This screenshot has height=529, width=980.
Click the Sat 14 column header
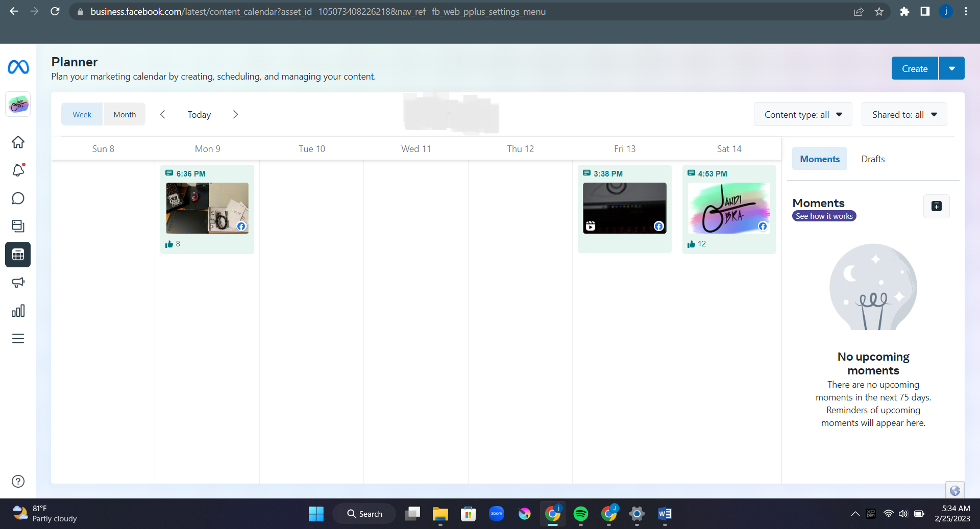point(729,148)
